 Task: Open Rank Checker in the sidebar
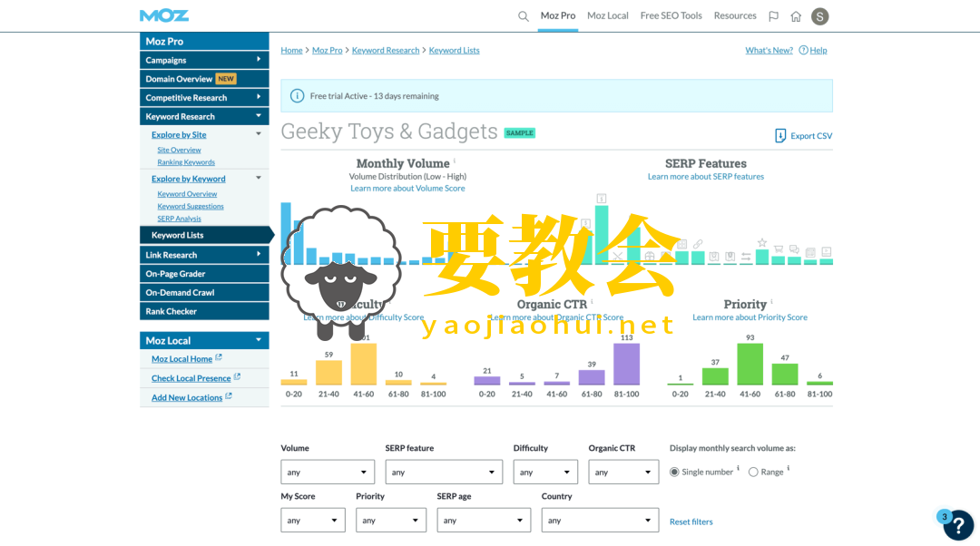pyautogui.click(x=204, y=311)
